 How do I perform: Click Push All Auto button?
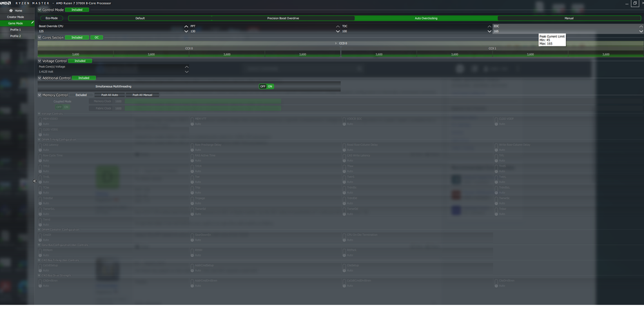click(x=110, y=95)
